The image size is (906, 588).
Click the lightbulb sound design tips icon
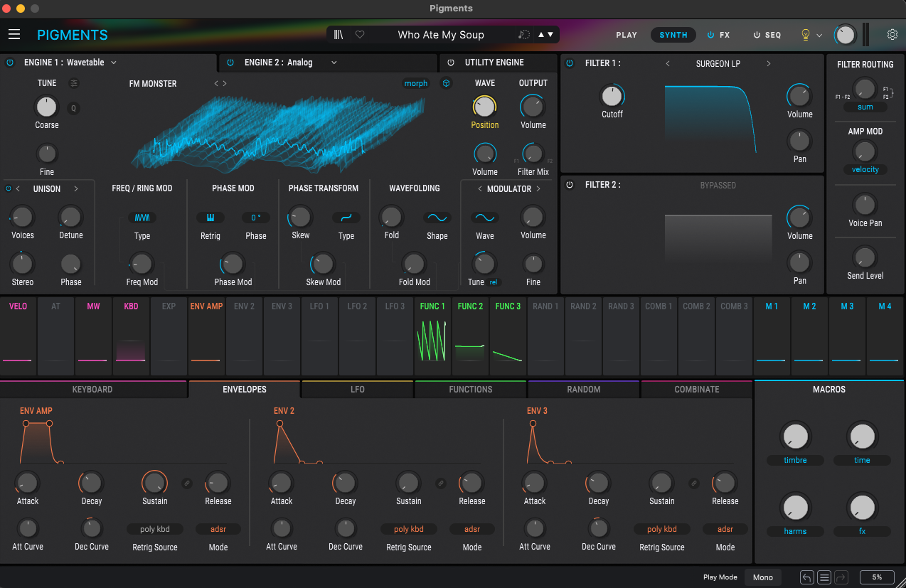point(806,35)
